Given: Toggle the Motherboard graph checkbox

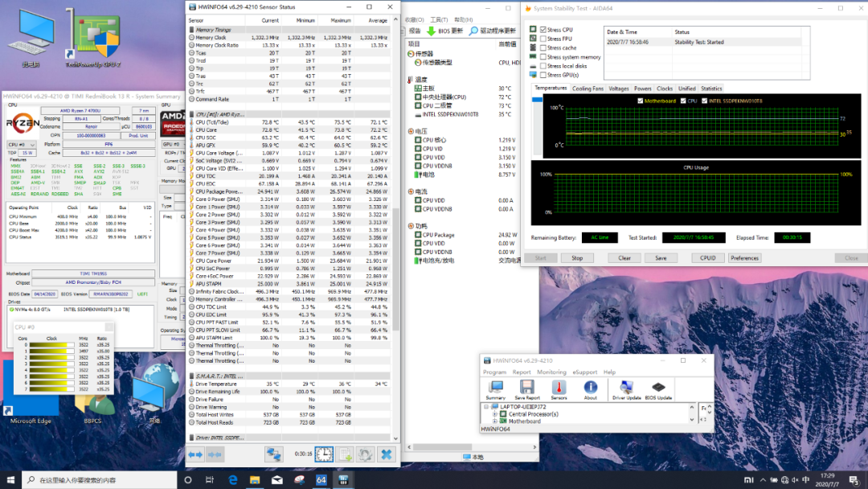Looking at the screenshot, I should tap(640, 101).
